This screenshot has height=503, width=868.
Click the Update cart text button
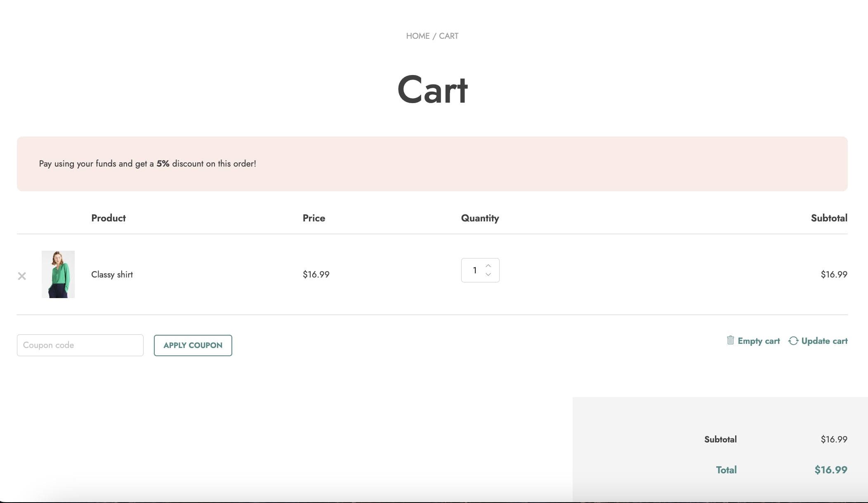point(824,341)
